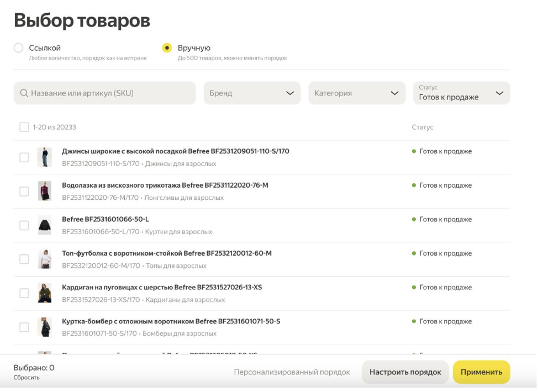Click title Топ-футболка с воротником-стойкой Befree
Image resolution: width=538 pixels, height=392 pixels.
click(167, 253)
